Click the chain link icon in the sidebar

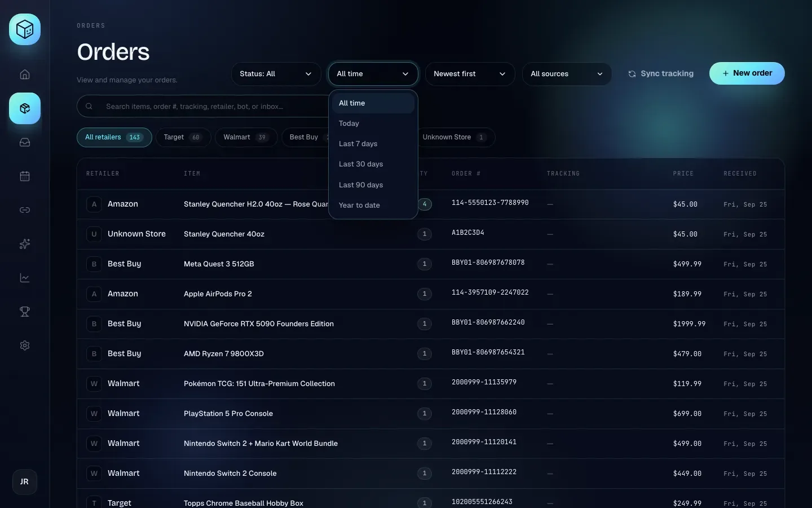coord(25,210)
